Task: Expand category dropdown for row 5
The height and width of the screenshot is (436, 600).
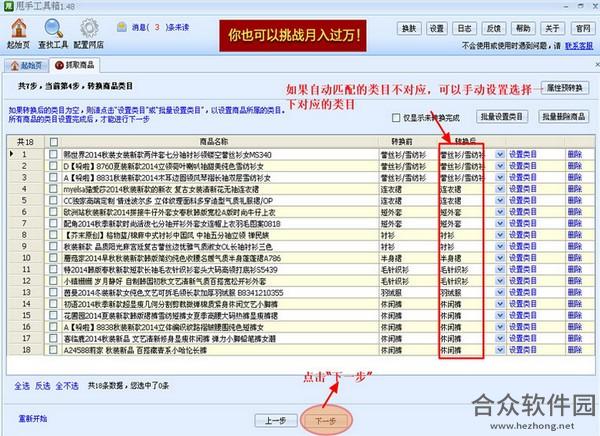Action: [499, 201]
